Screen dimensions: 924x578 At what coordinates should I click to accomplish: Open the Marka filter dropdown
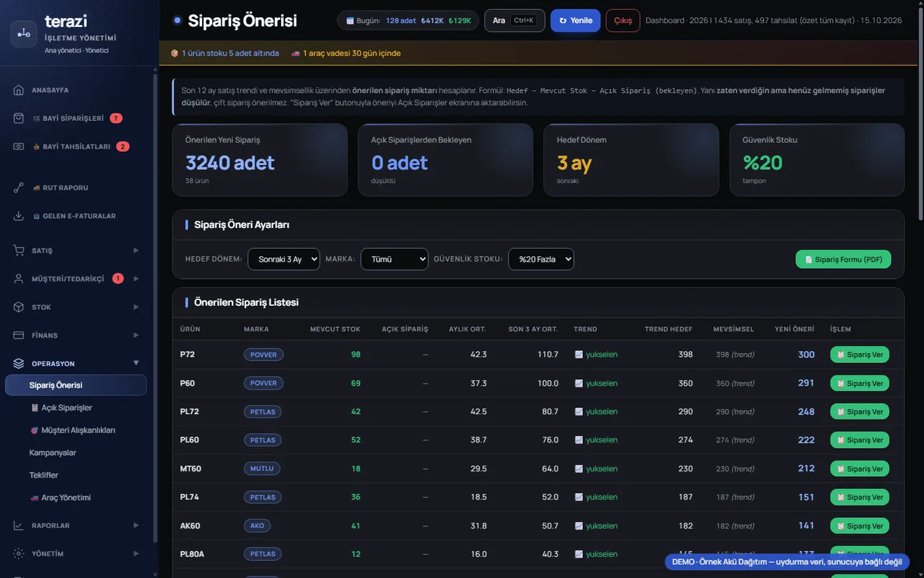click(x=395, y=259)
